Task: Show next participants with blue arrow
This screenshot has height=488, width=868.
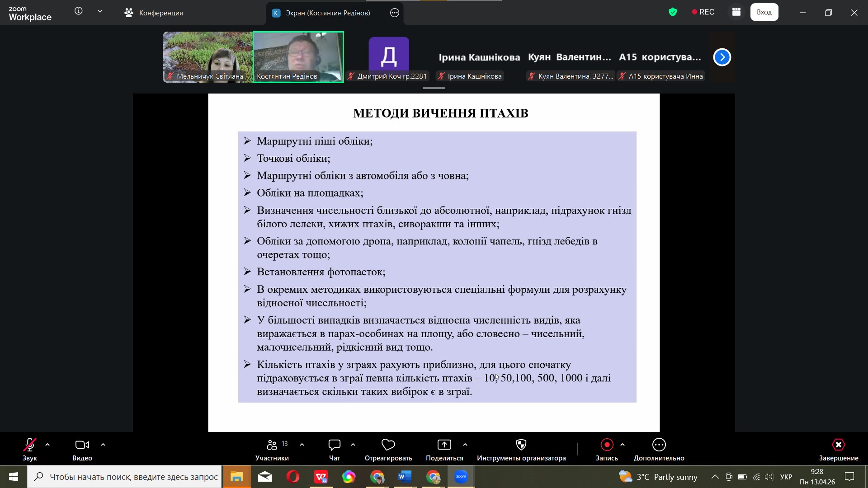Action: (722, 57)
